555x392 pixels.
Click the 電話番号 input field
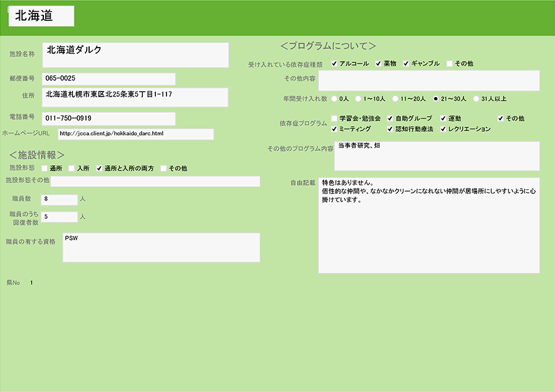tap(109, 118)
